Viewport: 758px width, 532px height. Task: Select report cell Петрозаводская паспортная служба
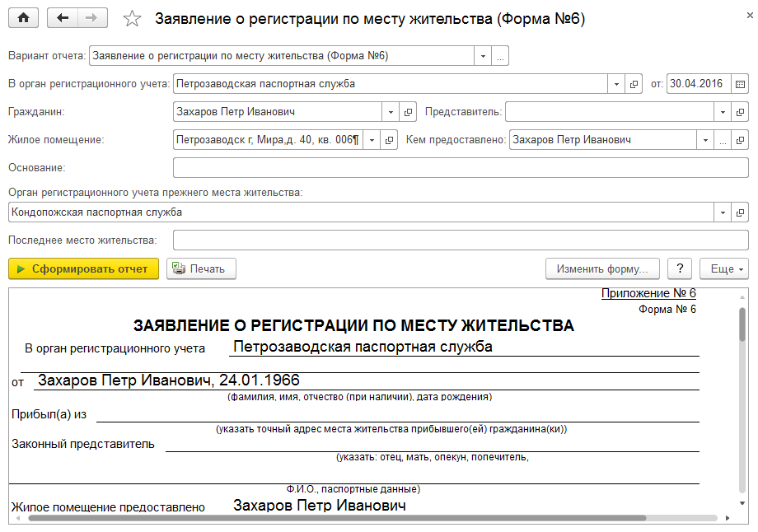coord(363,347)
